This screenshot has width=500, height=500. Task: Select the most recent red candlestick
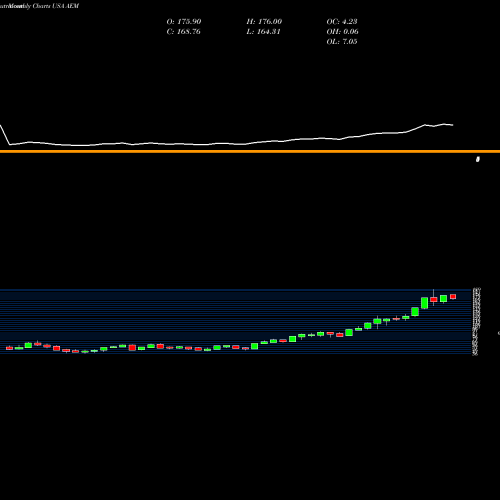pyautogui.click(x=453, y=297)
